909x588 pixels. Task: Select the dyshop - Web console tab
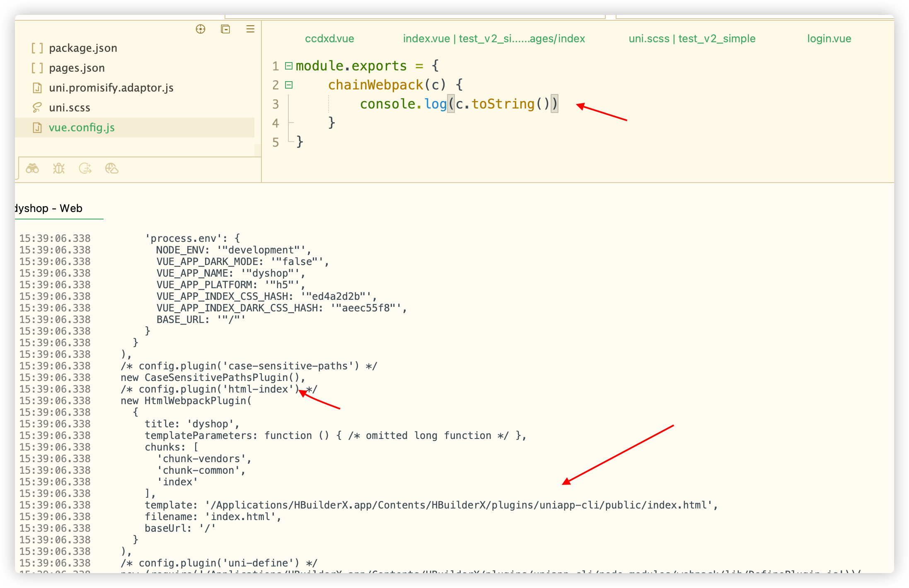[x=49, y=208]
